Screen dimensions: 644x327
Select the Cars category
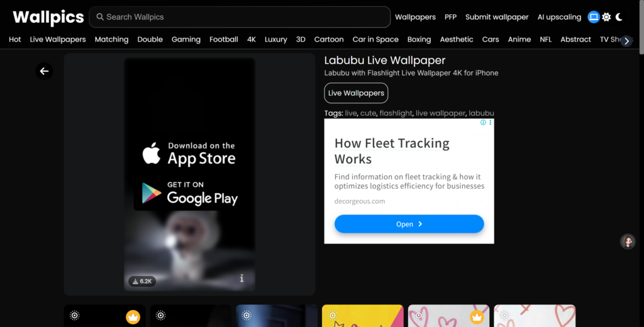(491, 40)
